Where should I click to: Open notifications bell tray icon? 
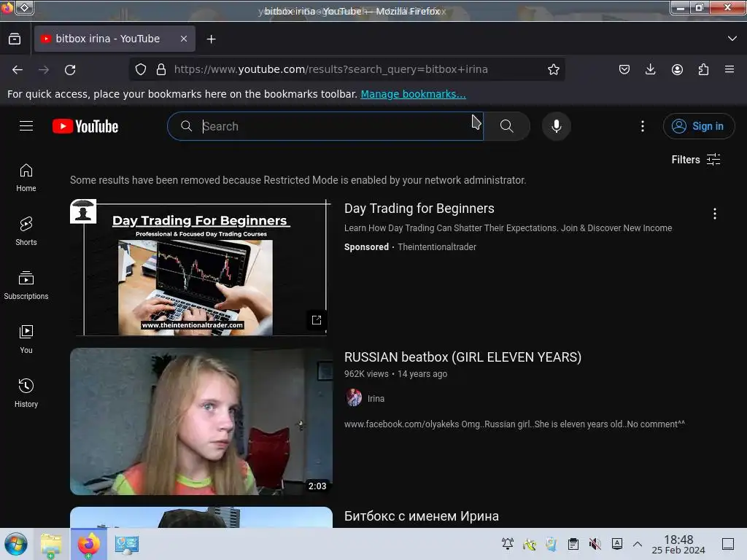508,544
